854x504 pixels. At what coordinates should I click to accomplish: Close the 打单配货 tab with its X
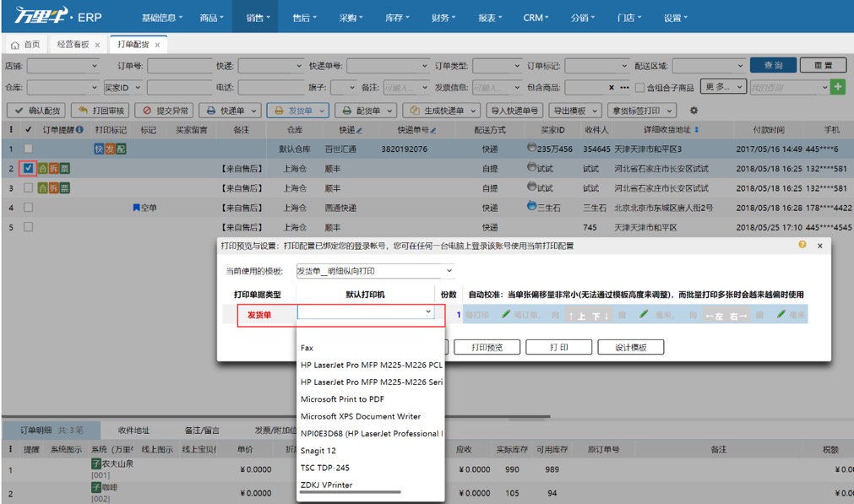158,45
